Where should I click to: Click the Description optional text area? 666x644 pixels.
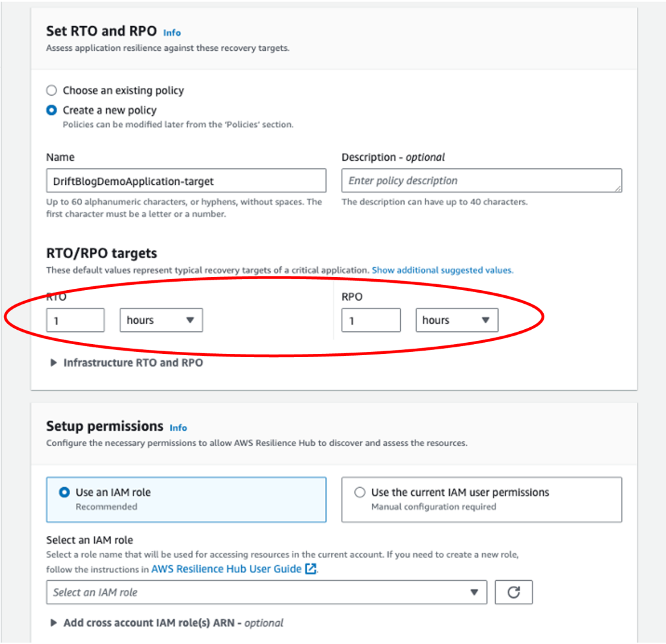click(x=482, y=181)
